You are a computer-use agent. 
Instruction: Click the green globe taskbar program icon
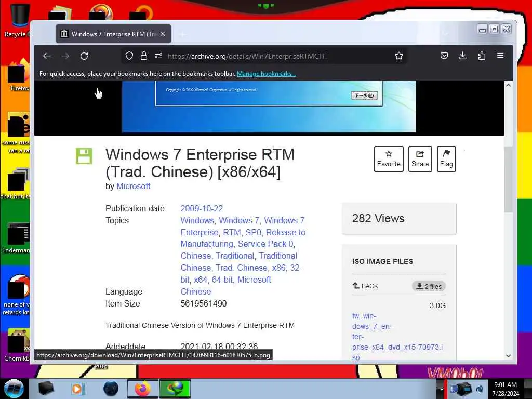coord(175,389)
